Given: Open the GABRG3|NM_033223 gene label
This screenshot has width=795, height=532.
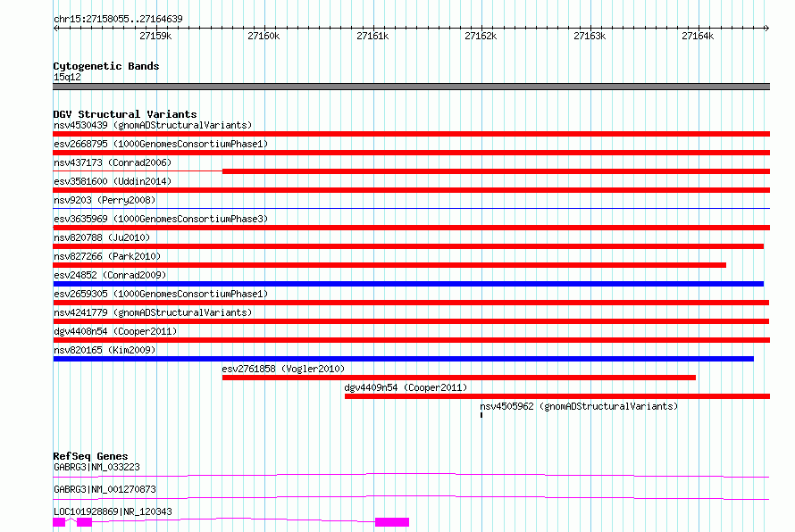Looking at the screenshot, I should (96, 467).
